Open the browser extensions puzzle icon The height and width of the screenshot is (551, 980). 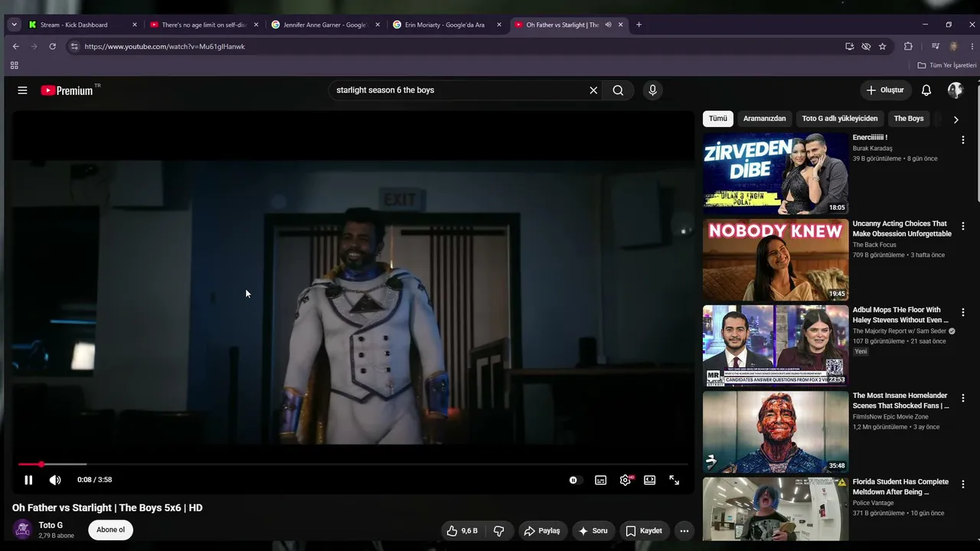(x=908, y=47)
